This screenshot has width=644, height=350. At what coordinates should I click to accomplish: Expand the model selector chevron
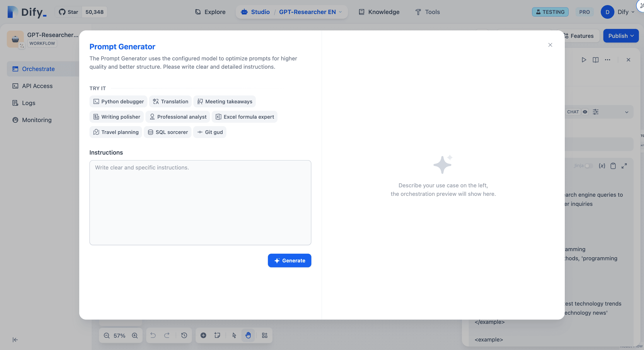pyautogui.click(x=627, y=112)
